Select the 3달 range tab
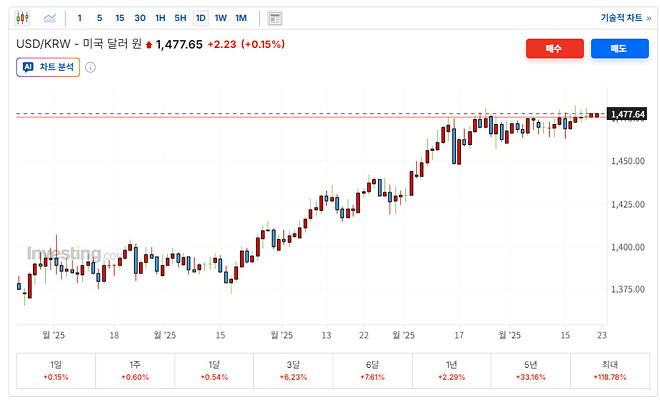 [x=293, y=371]
